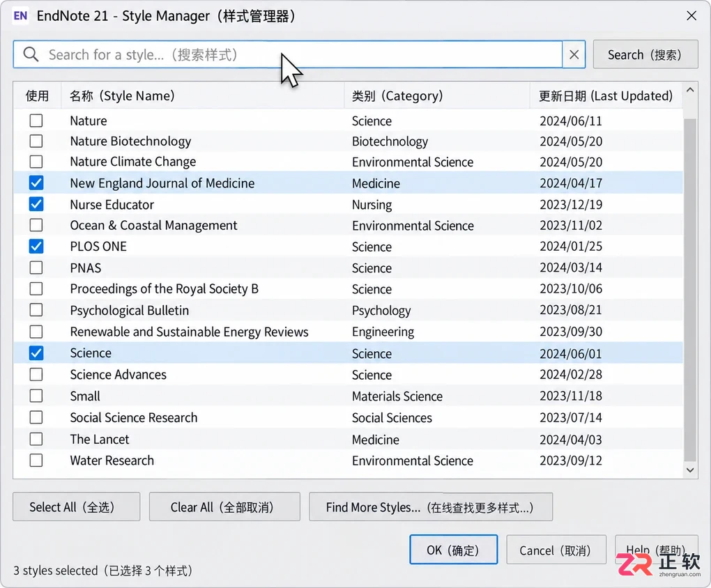Click the search magnifier icon
The width and height of the screenshot is (711, 588).
[31, 54]
